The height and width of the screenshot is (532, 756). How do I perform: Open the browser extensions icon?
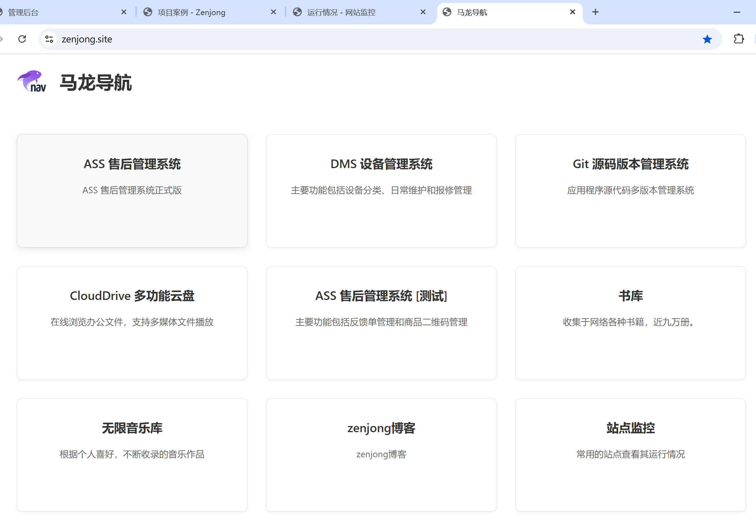[738, 39]
